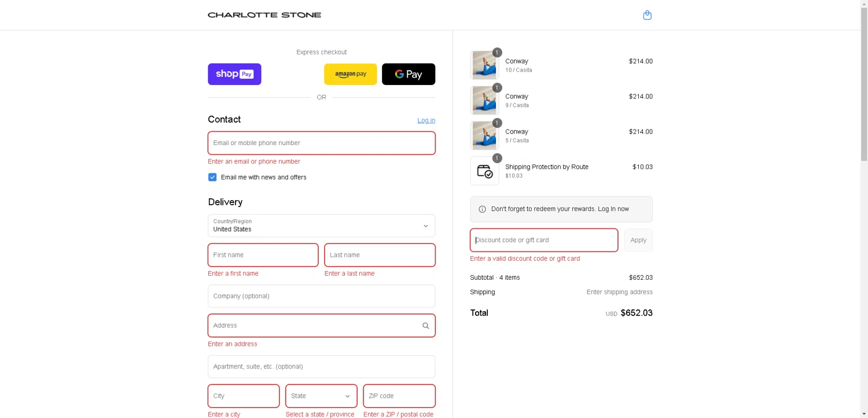Click the "Enter an address" error text
The width and height of the screenshot is (868, 418).
(x=233, y=344)
